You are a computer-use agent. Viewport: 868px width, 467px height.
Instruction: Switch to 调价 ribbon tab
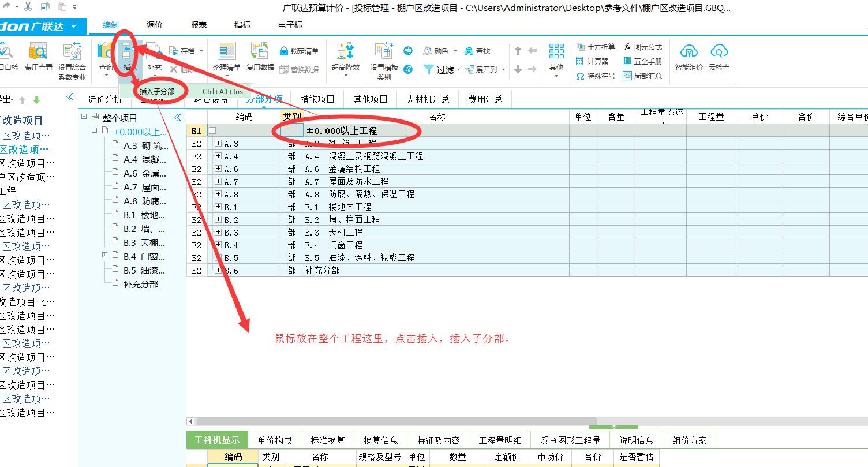[x=155, y=25]
